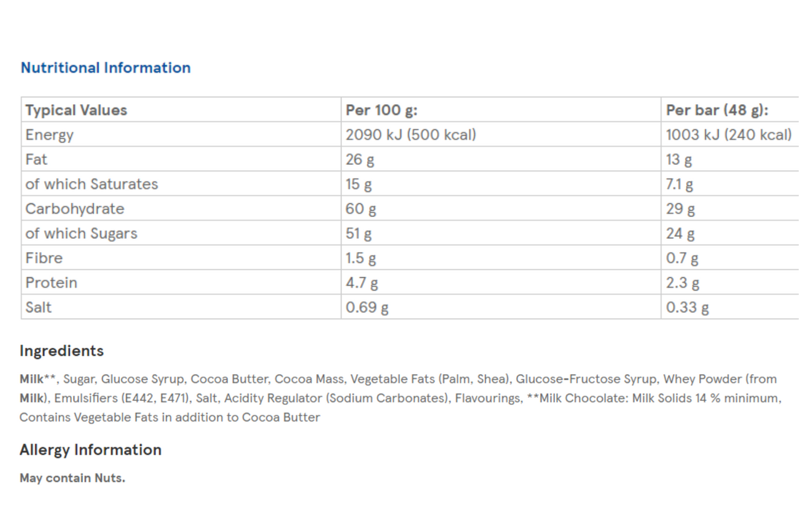Select the Per bar (48 g) column header
The height and width of the screenshot is (532, 799).
(717, 110)
